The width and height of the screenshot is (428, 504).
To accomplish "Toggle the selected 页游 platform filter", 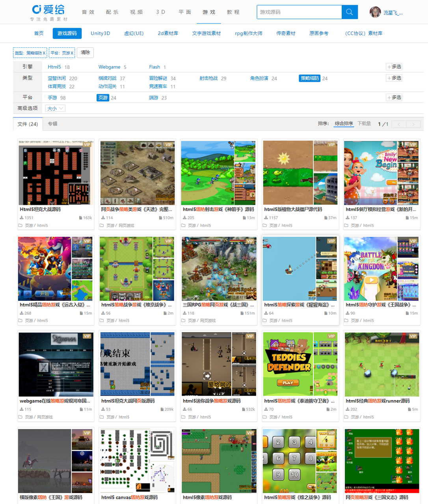I will 103,98.
